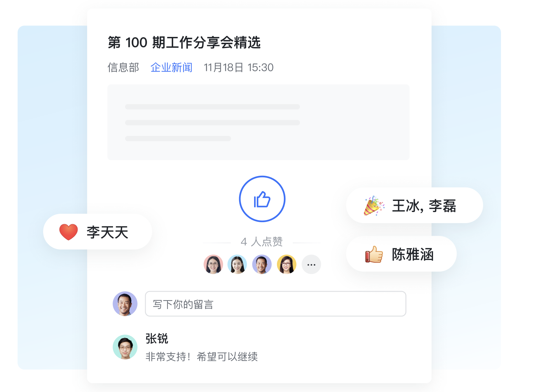Click the third liker avatar of smiling man
The height and width of the screenshot is (392, 533).
coord(262,264)
